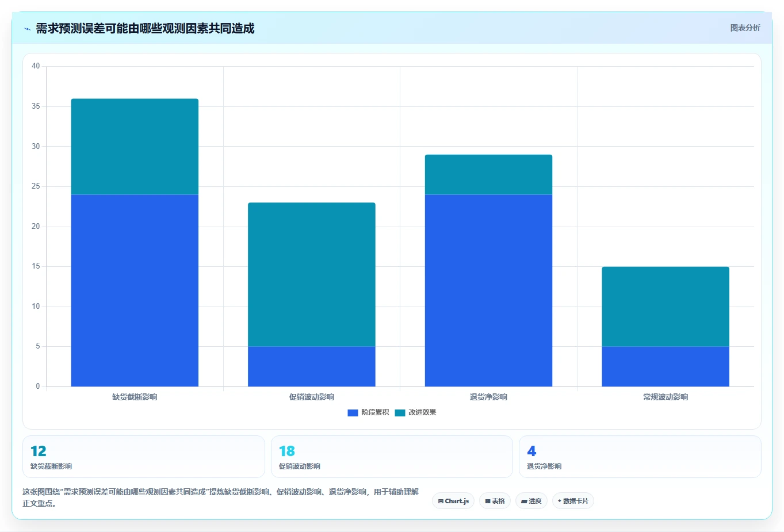The image size is (784, 532).
Task: Toggle the 阶段累积 legend item
Action: 368,412
